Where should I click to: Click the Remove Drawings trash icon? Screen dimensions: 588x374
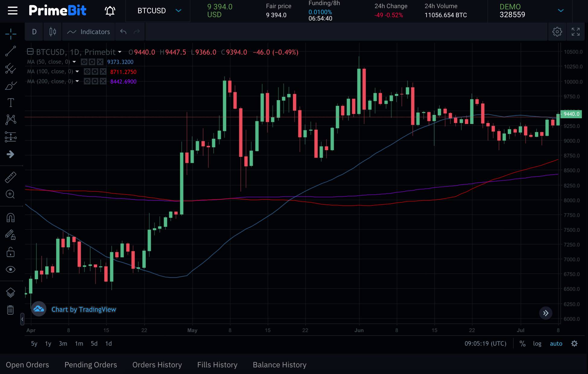point(11,310)
